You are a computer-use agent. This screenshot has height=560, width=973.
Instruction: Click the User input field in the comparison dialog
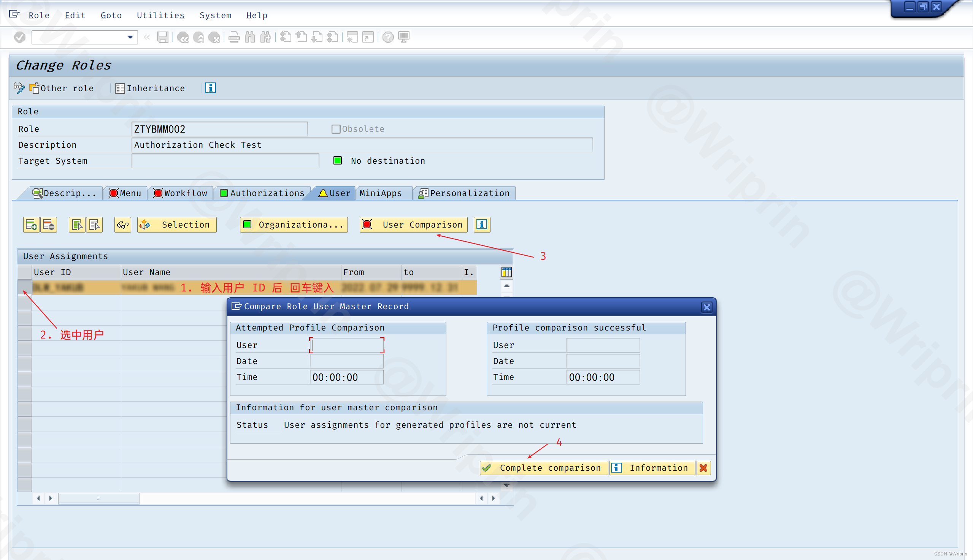[x=346, y=345]
